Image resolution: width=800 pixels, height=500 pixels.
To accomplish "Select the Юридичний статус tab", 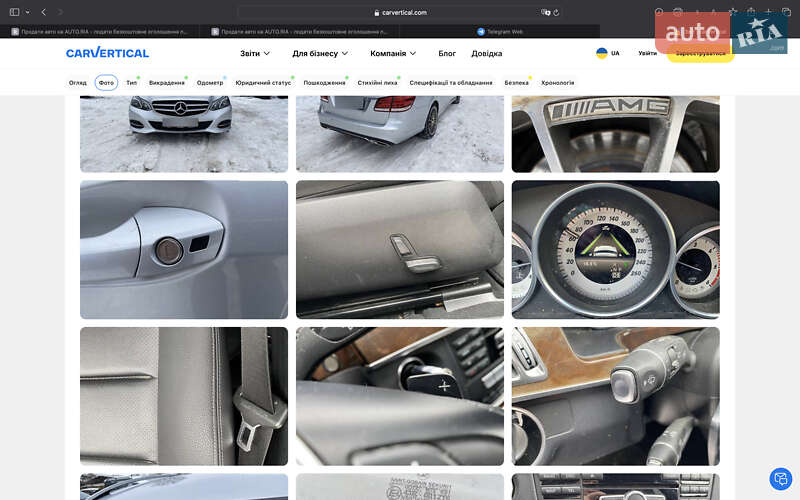I will click(x=263, y=83).
